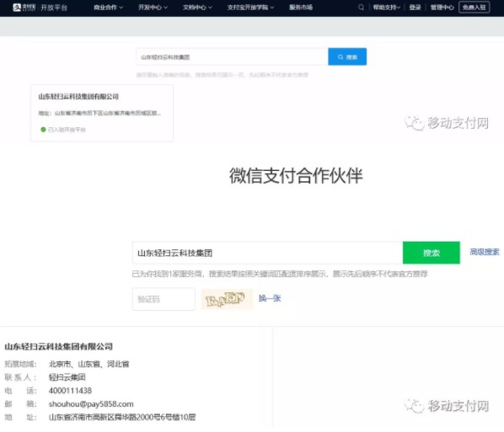504x432 pixels.
Task: Click the contact name 轻扫云集团
Action: click(67, 377)
